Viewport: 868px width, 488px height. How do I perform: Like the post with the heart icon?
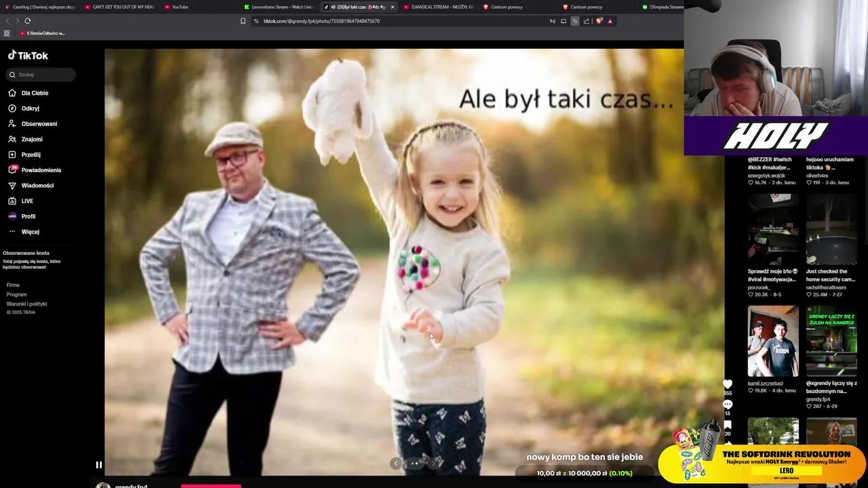[x=728, y=384]
